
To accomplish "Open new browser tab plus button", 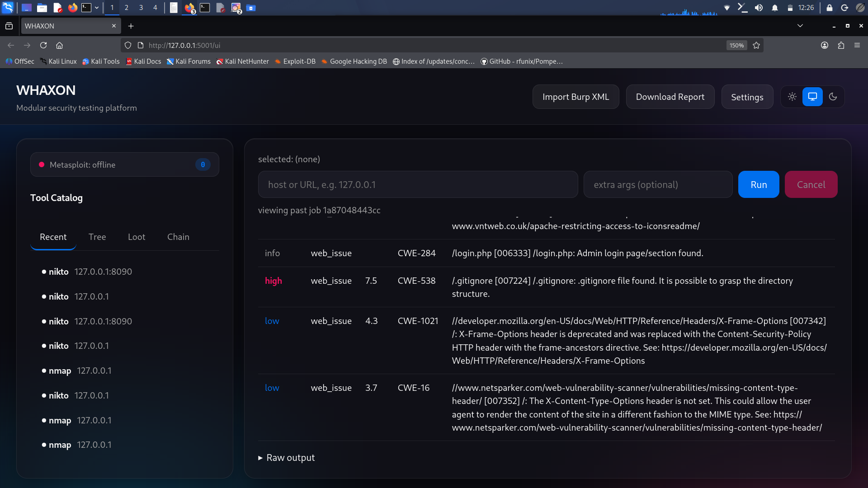I will pos(131,26).
